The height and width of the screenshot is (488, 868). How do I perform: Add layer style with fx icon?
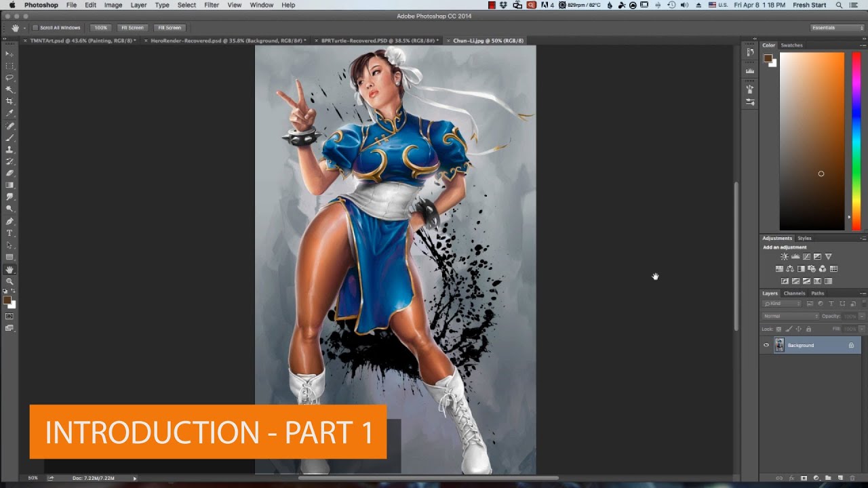coord(791,478)
